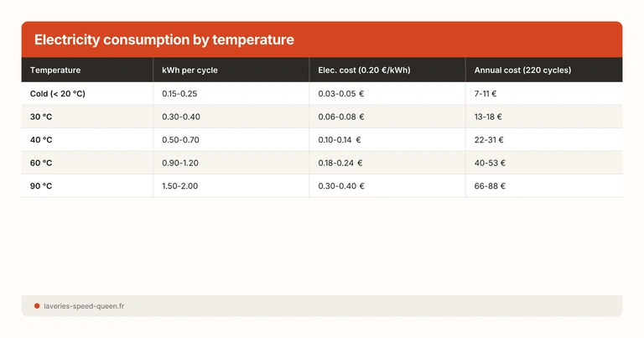The height and width of the screenshot is (338, 644).
Task: Click the 'Annual cost (220 cycles)' header
Action: click(522, 70)
